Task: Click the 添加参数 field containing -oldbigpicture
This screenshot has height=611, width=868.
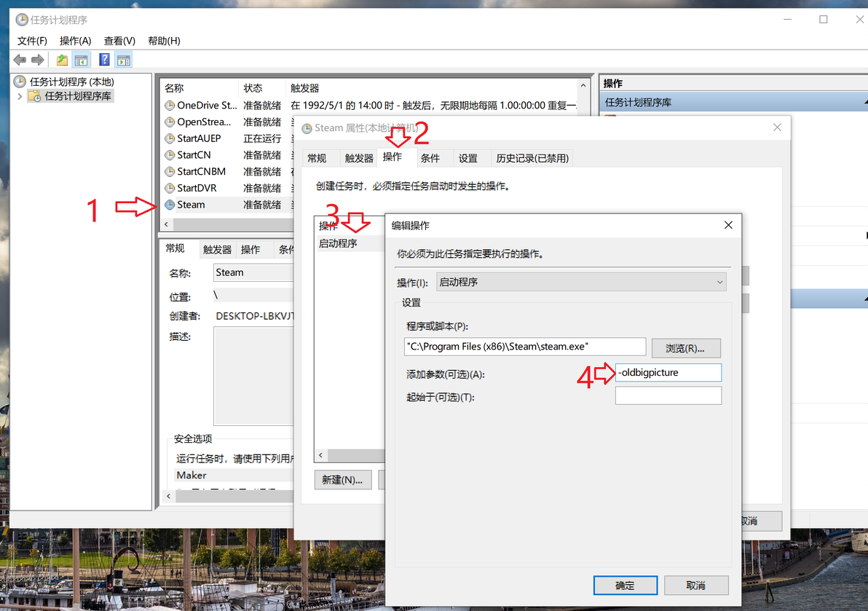Action: coord(668,372)
